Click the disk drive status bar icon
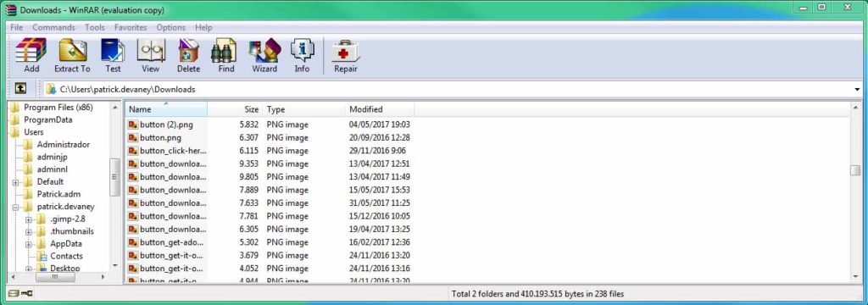868x305 pixels. pos(14,294)
